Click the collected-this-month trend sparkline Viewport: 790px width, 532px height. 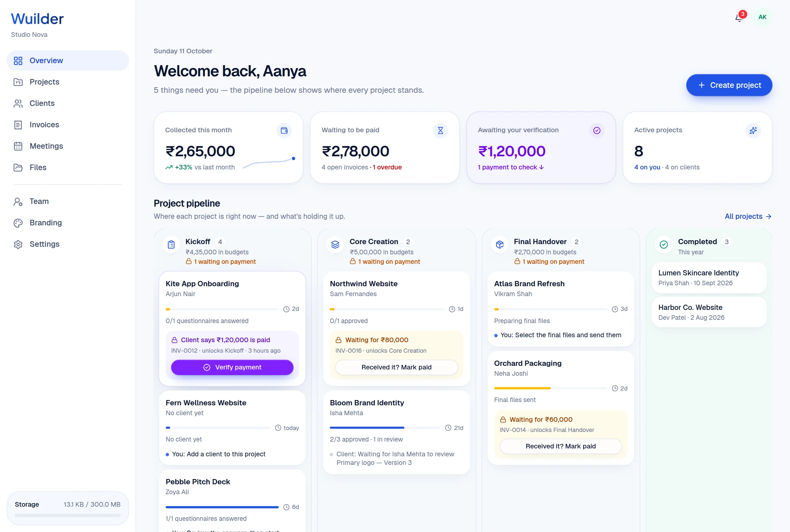click(269, 163)
